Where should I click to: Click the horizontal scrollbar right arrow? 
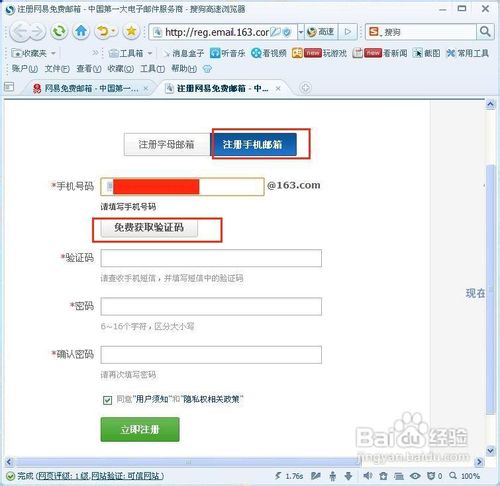(x=480, y=462)
